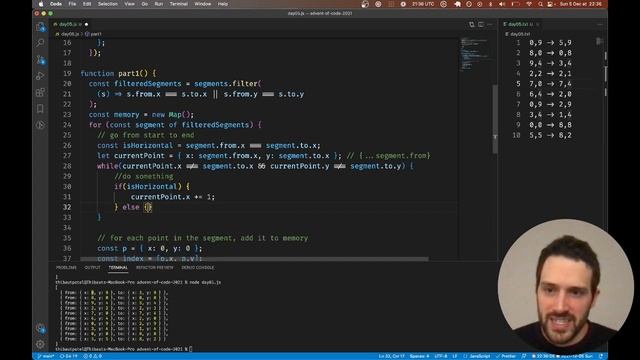Image resolution: width=640 pixels, height=360 pixels.
Task: Open the Spaces: 4 indentation selector
Action: pyautogui.click(x=419, y=356)
